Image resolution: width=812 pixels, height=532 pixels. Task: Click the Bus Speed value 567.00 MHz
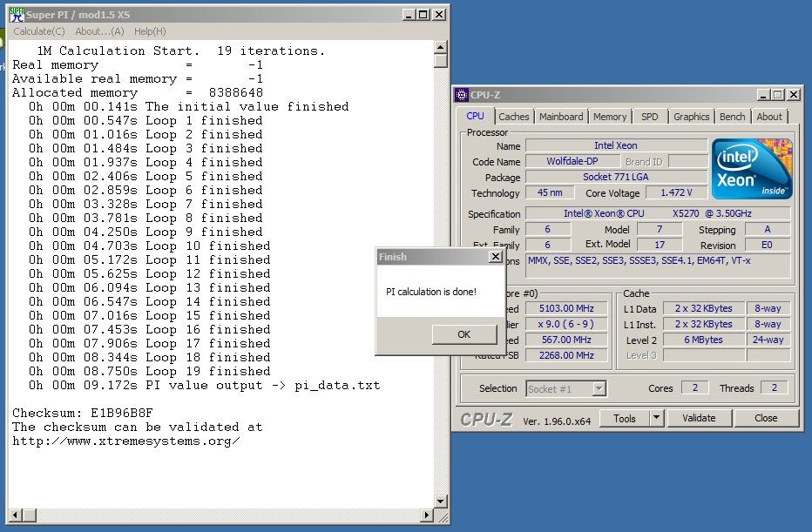(566, 340)
